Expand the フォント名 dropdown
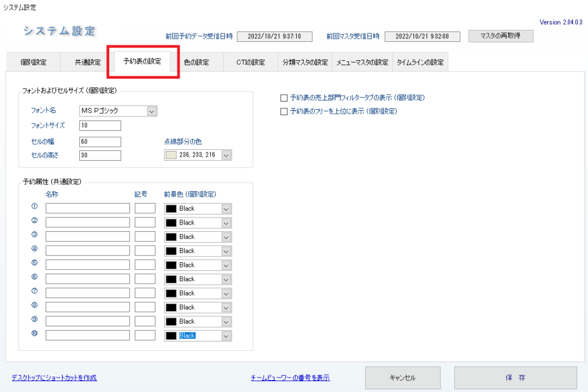Image resolution: width=588 pixels, height=392 pixels. (x=152, y=111)
